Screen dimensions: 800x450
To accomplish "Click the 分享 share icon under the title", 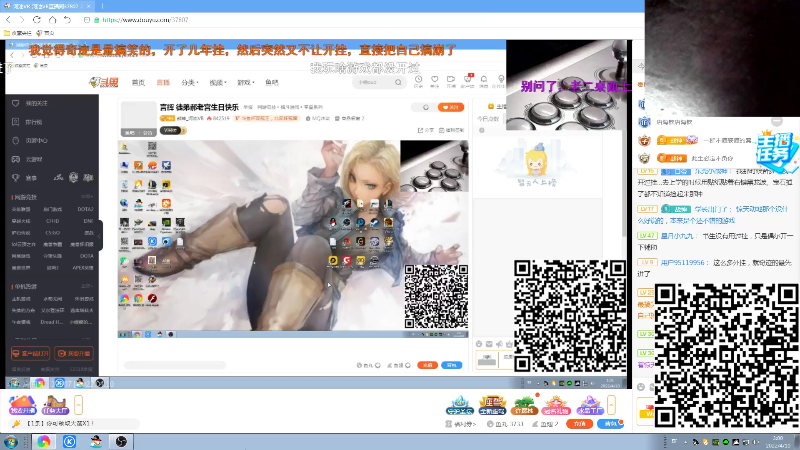I will pyautogui.click(x=426, y=130).
